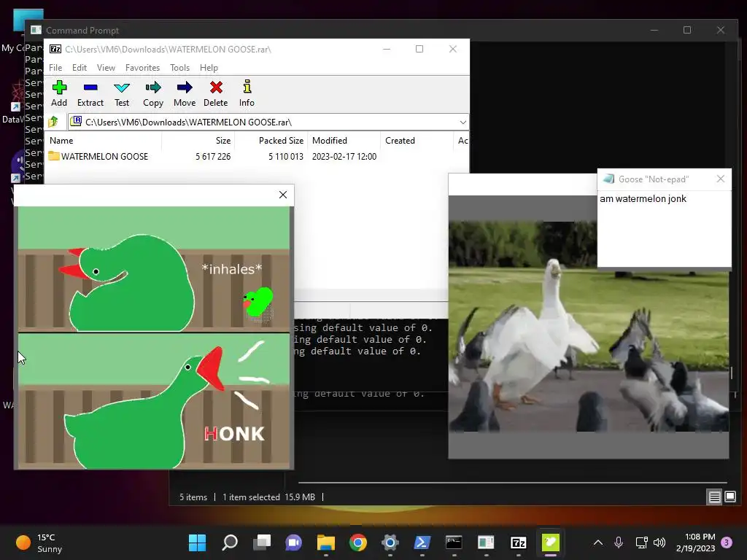Open the Info tool in 7-Zip
The image size is (747, 560).
(247, 94)
